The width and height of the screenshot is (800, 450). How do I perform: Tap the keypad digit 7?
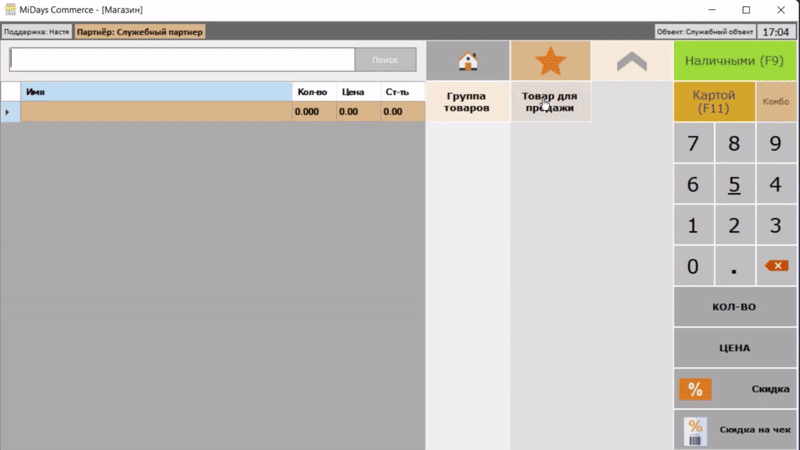(693, 143)
